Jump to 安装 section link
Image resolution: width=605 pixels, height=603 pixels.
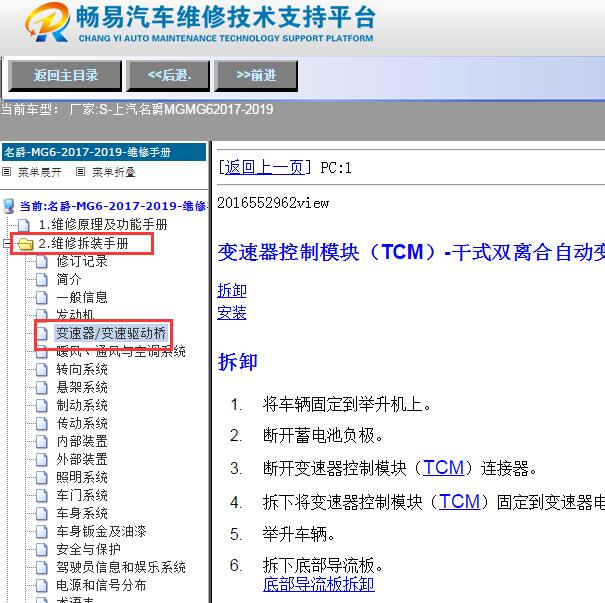tap(232, 313)
